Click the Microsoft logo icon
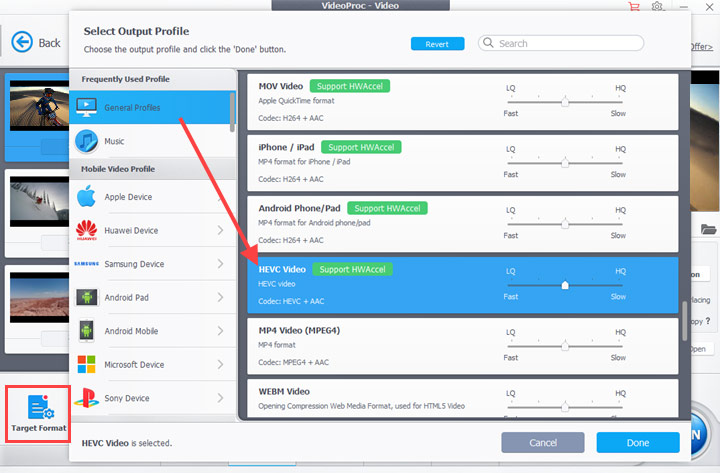The height and width of the screenshot is (473, 720). (86, 364)
